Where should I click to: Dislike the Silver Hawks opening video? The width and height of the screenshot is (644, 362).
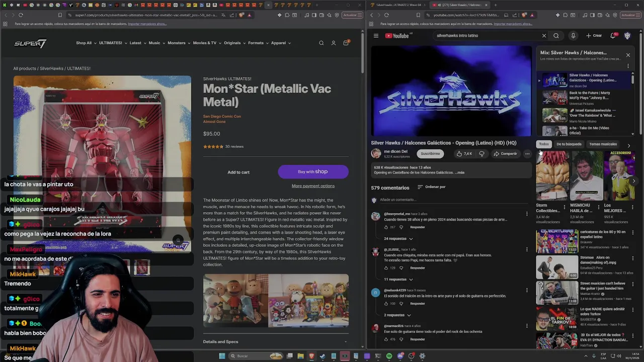(x=481, y=154)
